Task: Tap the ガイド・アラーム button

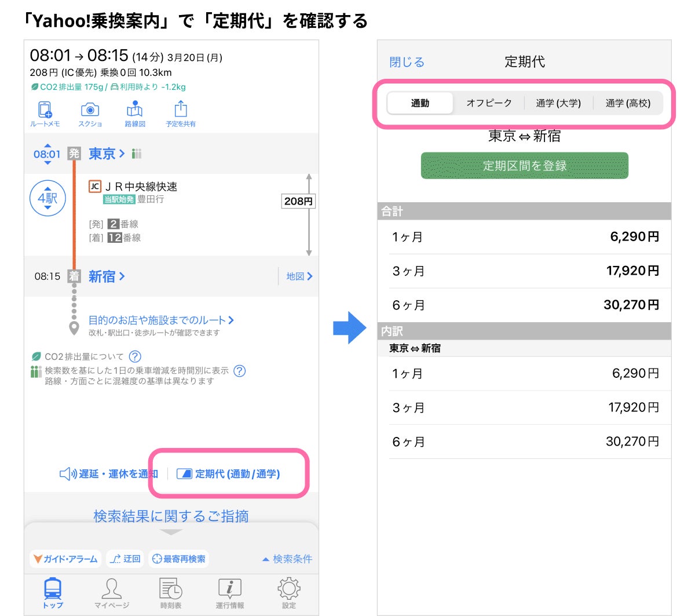Action: (x=65, y=559)
